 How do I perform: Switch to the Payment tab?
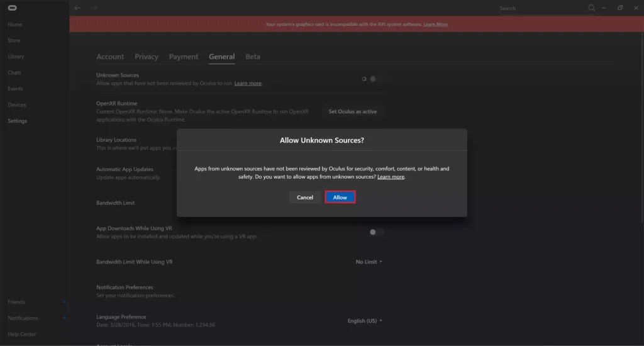pos(184,57)
